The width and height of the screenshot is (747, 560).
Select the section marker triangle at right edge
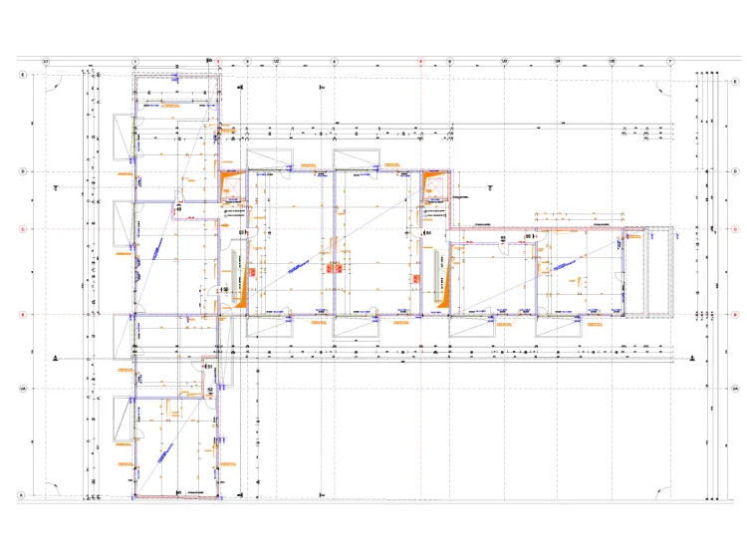click(x=695, y=358)
